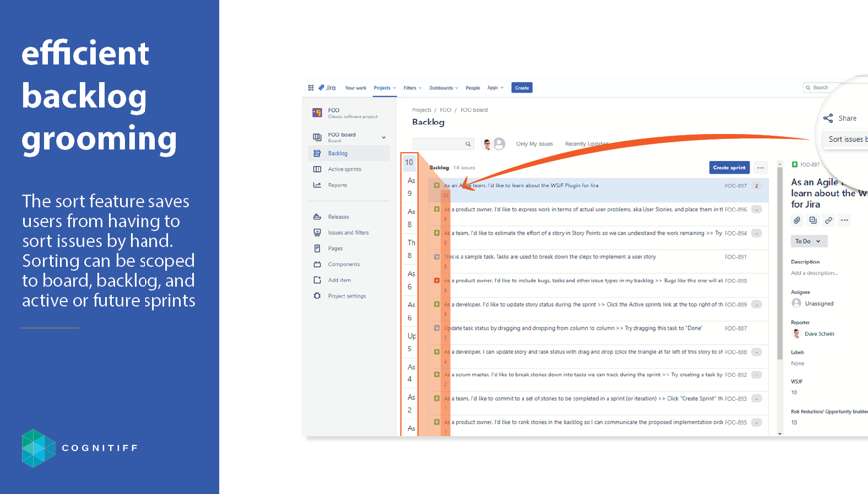
Task: Click the FOO project avatar icon
Action: (x=317, y=113)
